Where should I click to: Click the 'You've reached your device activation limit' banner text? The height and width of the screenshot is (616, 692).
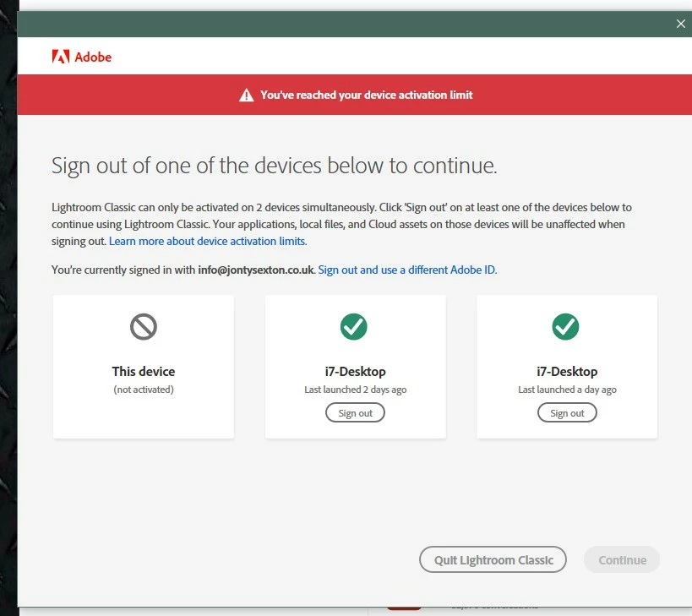pos(367,95)
